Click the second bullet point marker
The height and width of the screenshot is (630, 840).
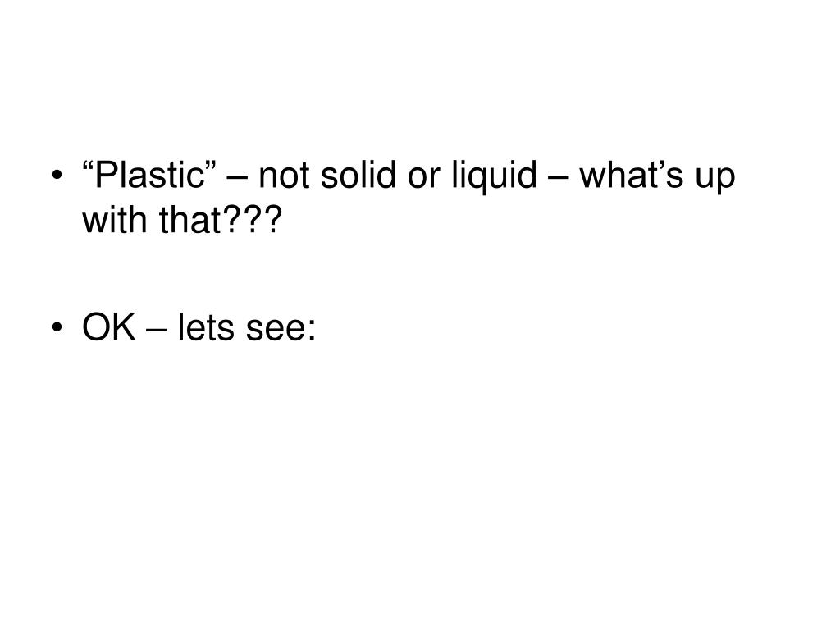(57, 327)
